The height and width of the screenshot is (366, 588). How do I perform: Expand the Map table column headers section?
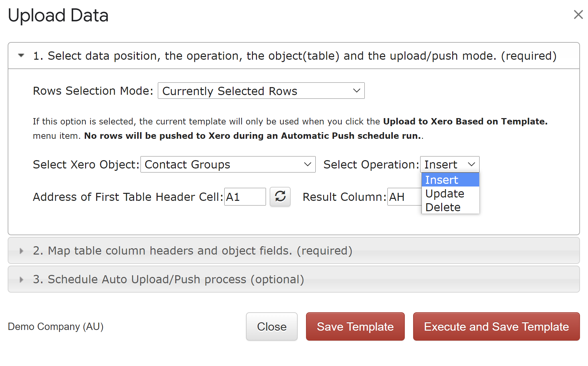click(21, 251)
